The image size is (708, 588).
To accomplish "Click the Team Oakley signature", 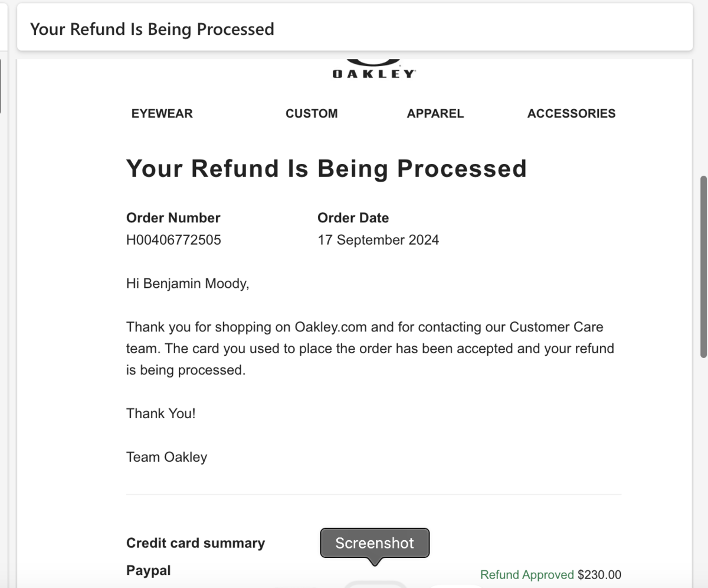I will (166, 457).
